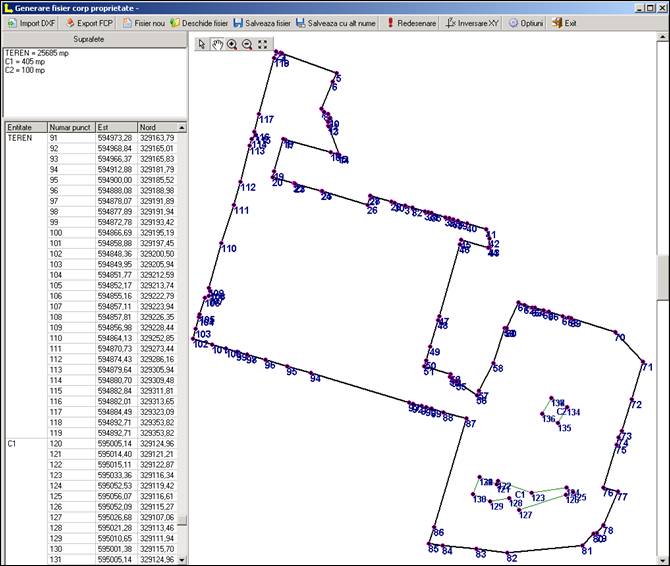Select point number 91 cell
The height and width of the screenshot is (566, 670).
coord(71,138)
